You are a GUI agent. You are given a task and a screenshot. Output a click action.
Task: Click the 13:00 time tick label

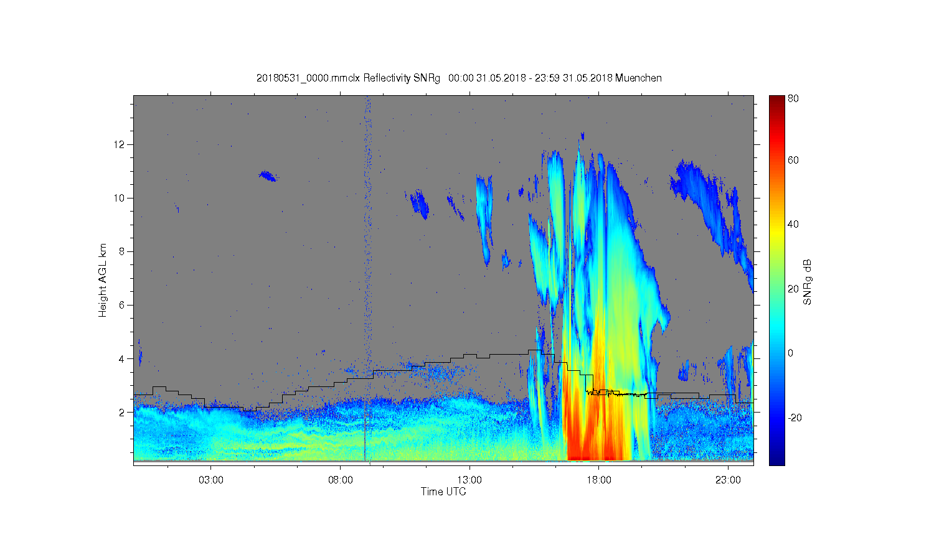click(x=469, y=480)
